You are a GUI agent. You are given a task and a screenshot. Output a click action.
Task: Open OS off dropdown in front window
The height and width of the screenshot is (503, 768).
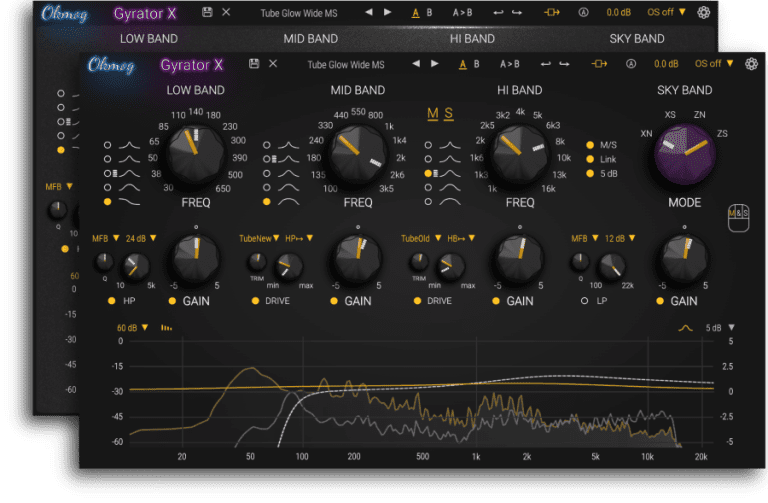coord(714,64)
